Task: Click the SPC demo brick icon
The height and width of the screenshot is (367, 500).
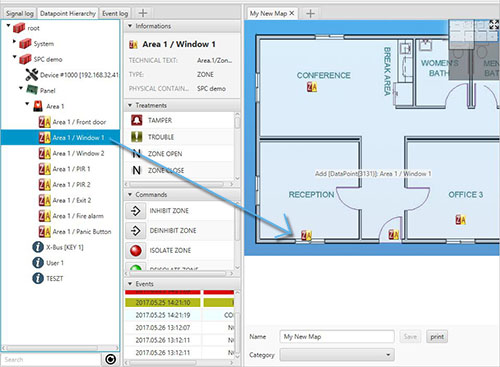Action: pyautogui.click(x=25, y=59)
